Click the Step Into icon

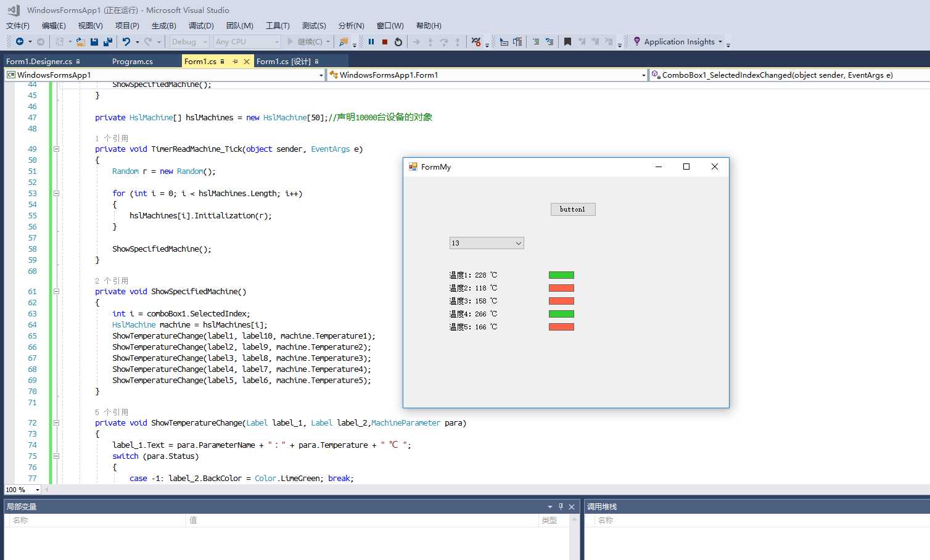[430, 42]
